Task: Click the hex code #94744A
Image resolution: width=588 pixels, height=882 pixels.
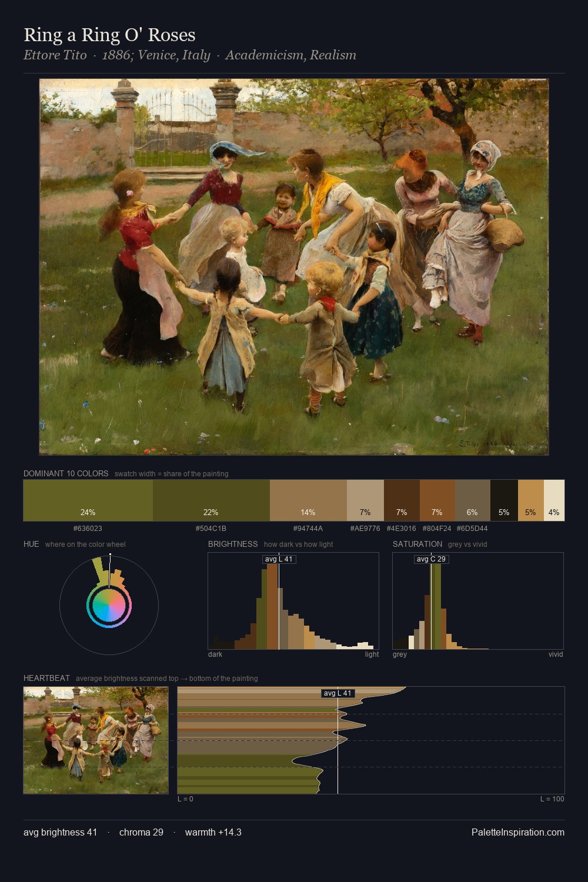Action: pyautogui.click(x=308, y=529)
